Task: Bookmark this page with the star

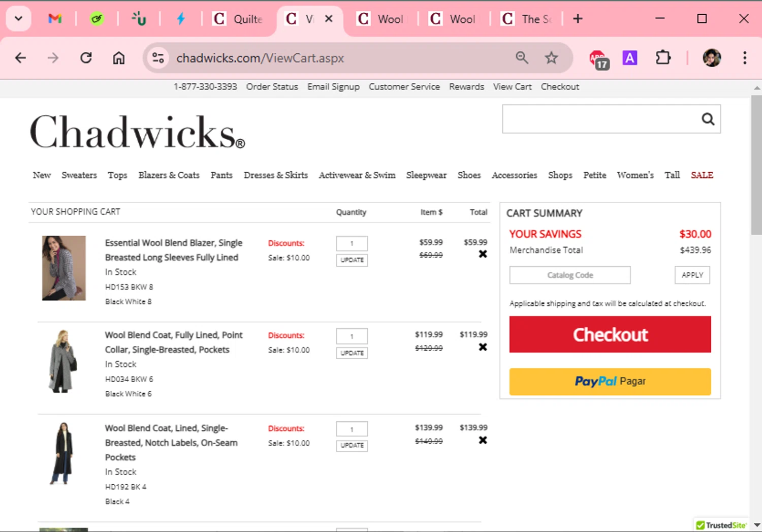Action: tap(551, 58)
